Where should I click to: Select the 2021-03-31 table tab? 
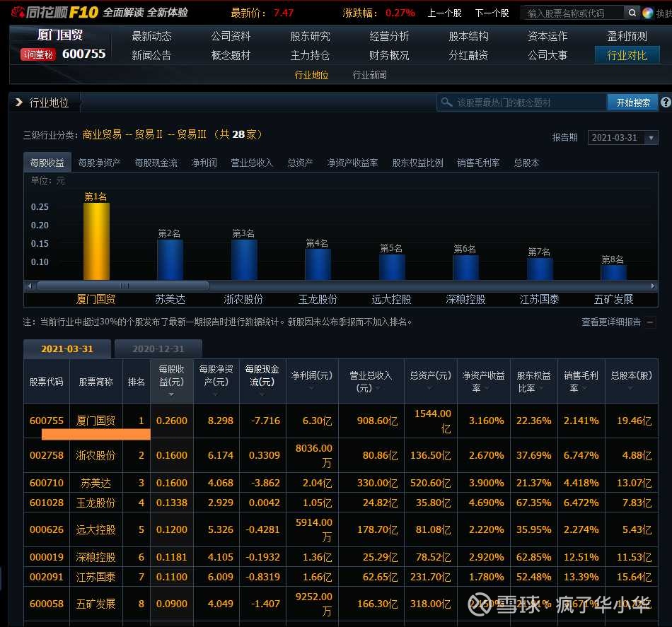coord(67,349)
